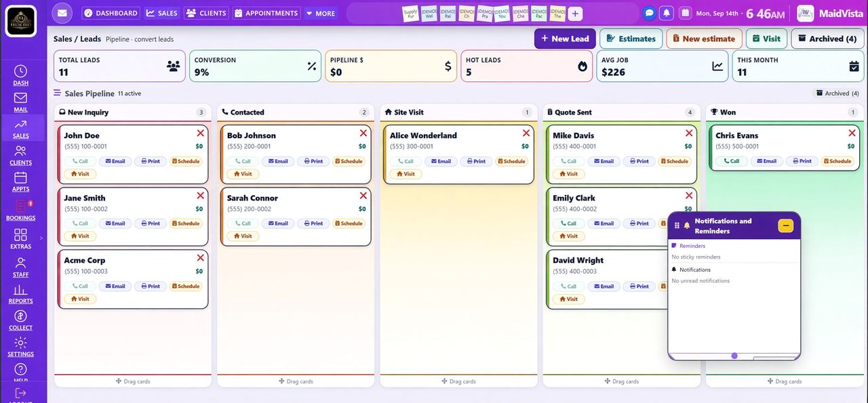Open Archived (4) in header
Viewport: 868px width, 403px height.
pos(827,39)
